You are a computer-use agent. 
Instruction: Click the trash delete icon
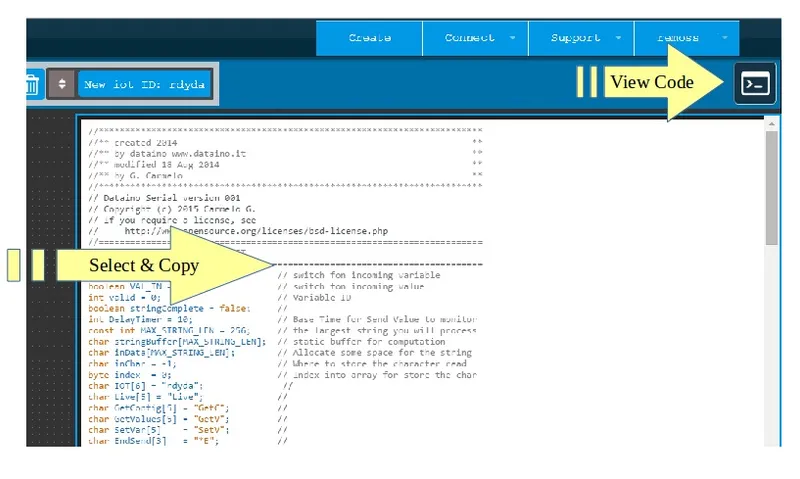point(31,85)
